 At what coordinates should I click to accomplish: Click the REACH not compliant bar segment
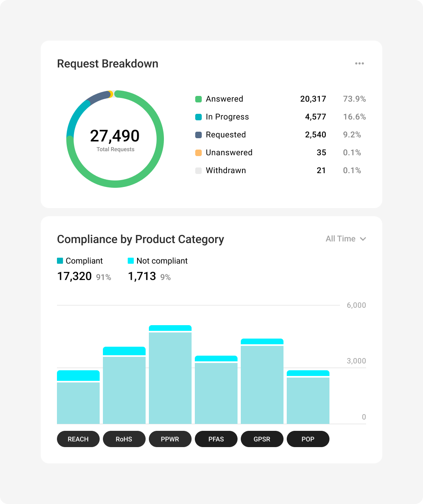click(78, 376)
